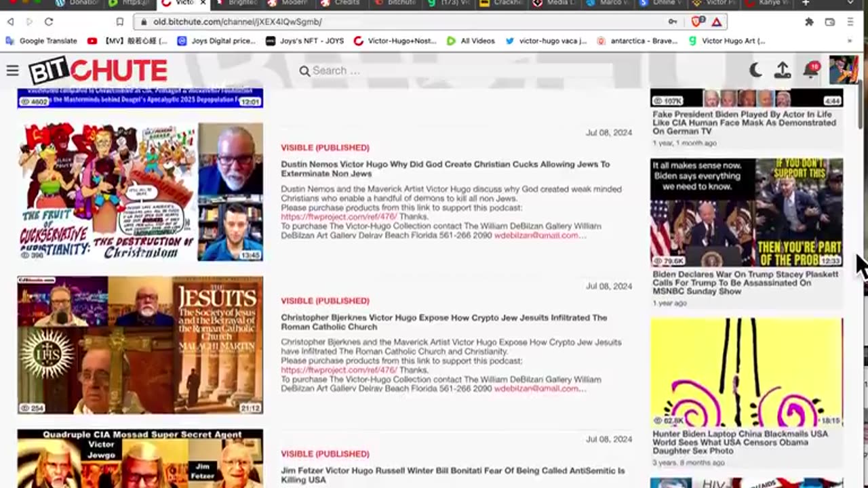Click wdebilzan email in Dustin Nemos description

click(540, 235)
